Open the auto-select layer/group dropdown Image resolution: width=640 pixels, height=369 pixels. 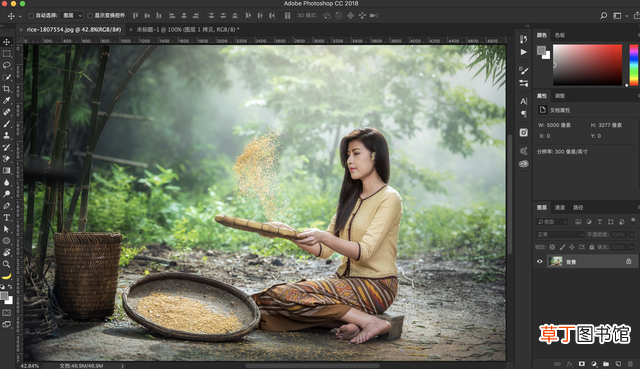click(72, 16)
